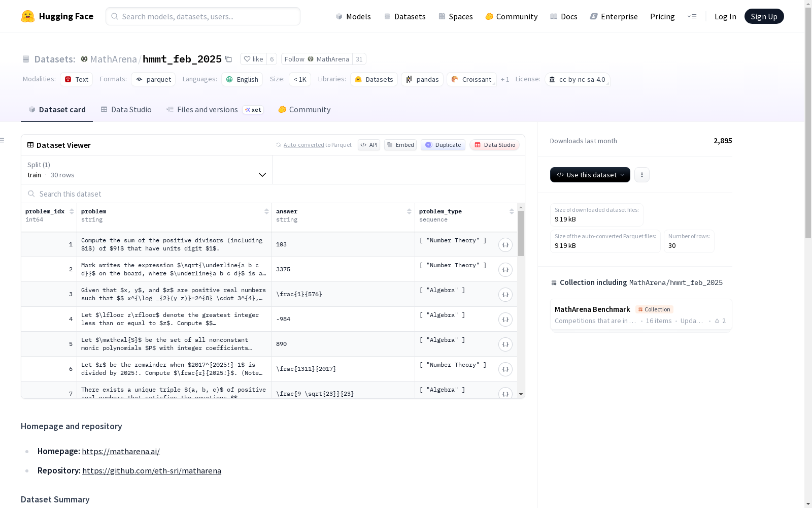Screen dimensions: 812x508
Task: Select the Croissant library tag
Action: click(471, 79)
